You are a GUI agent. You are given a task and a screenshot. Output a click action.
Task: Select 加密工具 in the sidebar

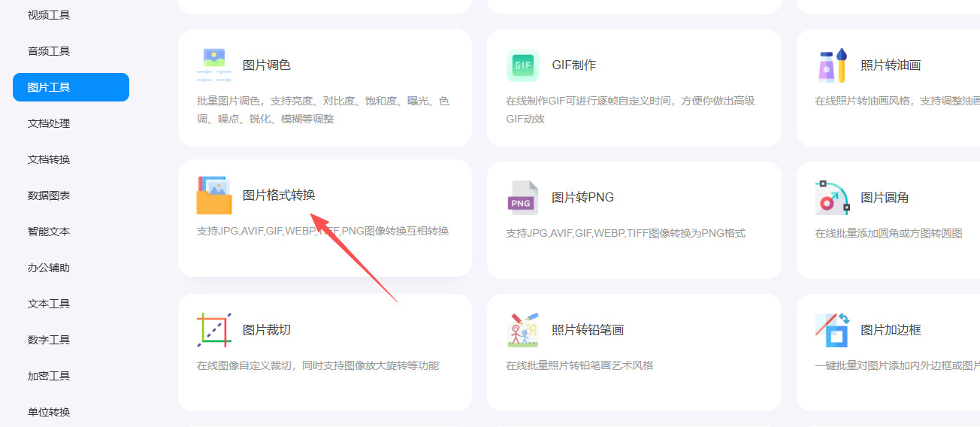(49, 376)
